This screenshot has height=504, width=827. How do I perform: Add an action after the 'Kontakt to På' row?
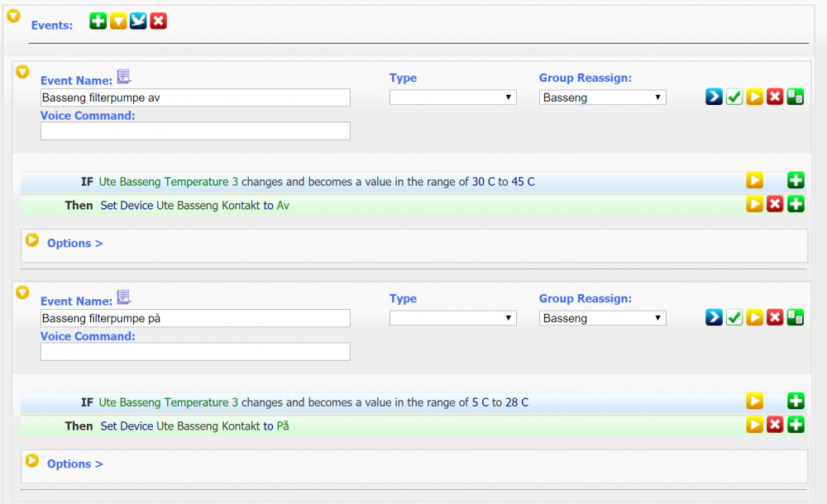(796, 425)
